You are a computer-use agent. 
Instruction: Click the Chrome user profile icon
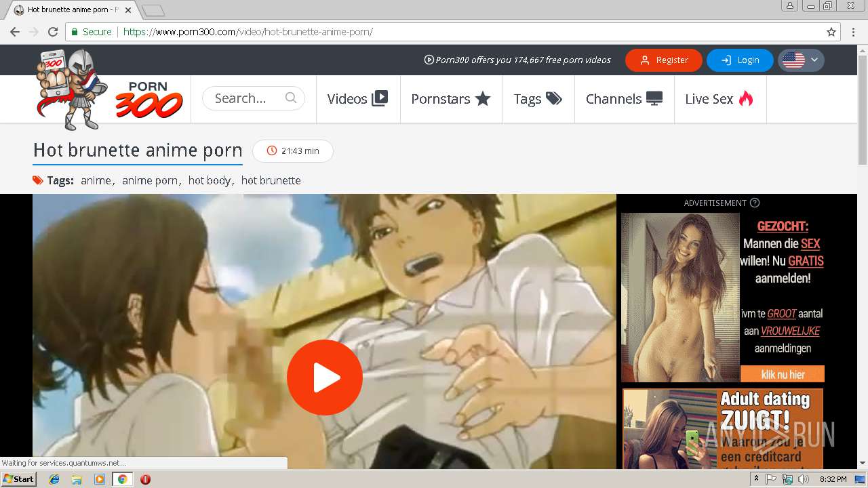(x=790, y=5)
